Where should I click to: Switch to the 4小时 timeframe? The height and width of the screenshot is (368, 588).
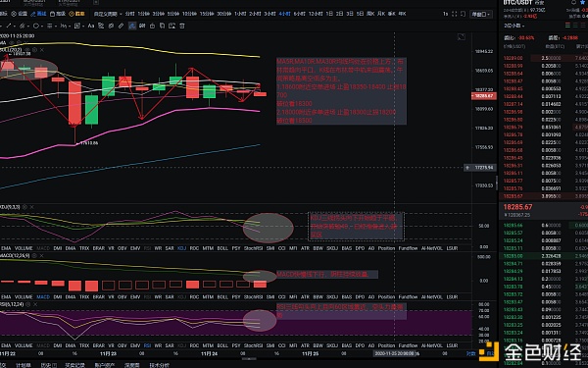pyautogui.click(x=284, y=14)
